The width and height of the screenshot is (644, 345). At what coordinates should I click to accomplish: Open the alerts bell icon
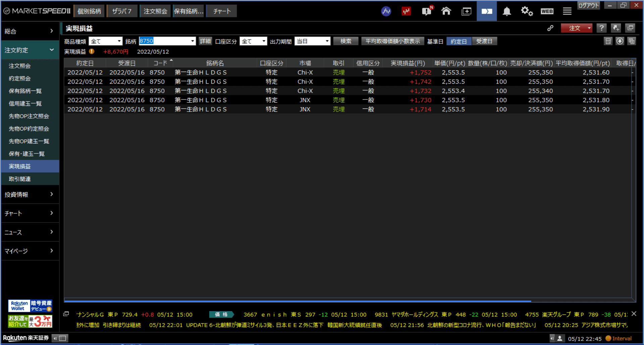click(507, 11)
